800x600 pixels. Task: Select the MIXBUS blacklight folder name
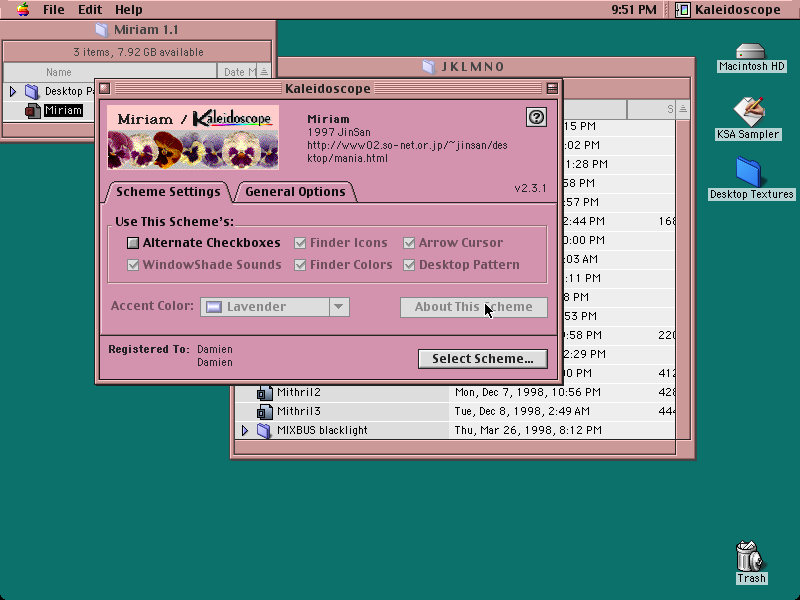click(322, 430)
